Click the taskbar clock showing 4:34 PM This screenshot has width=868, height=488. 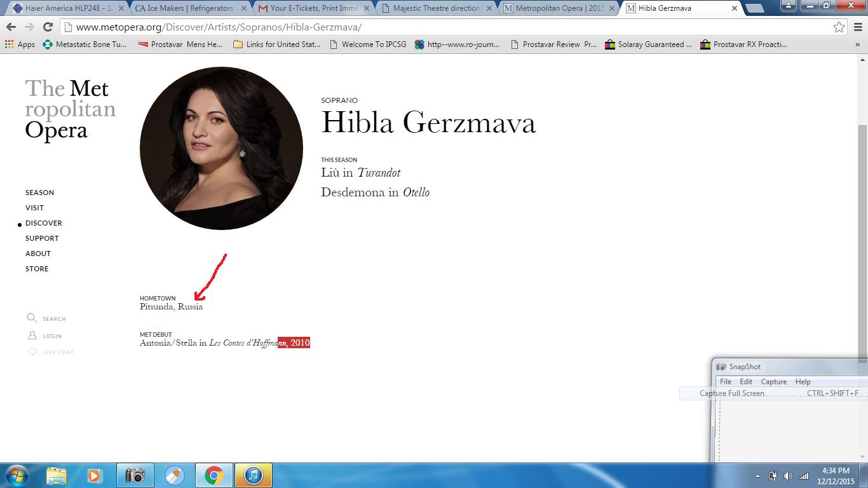pyautogui.click(x=836, y=476)
